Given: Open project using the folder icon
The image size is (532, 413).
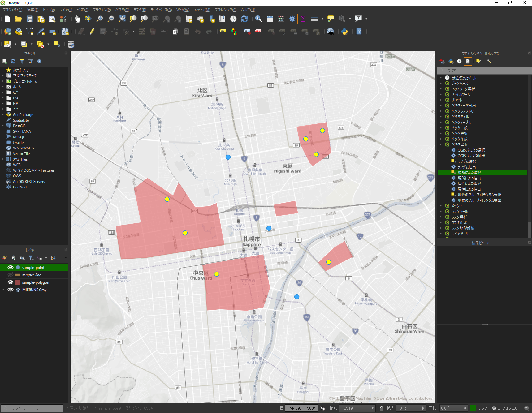Looking at the screenshot, I should 19,19.
